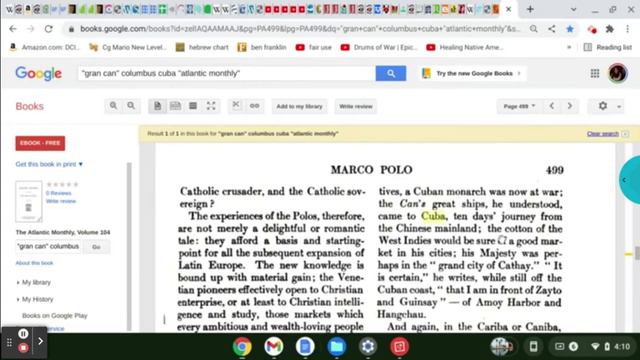Open Google account avatar
This screenshot has width=640, height=360.
(x=618, y=73)
